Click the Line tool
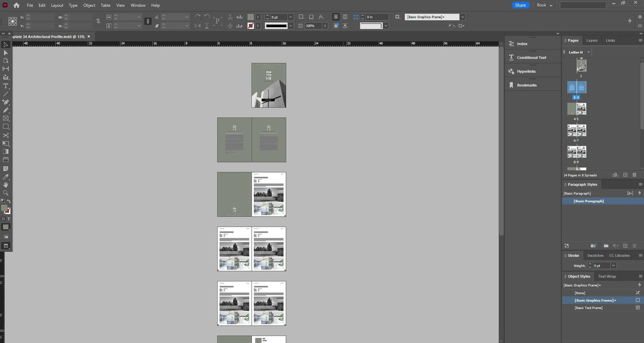The image size is (644, 343). [6, 94]
